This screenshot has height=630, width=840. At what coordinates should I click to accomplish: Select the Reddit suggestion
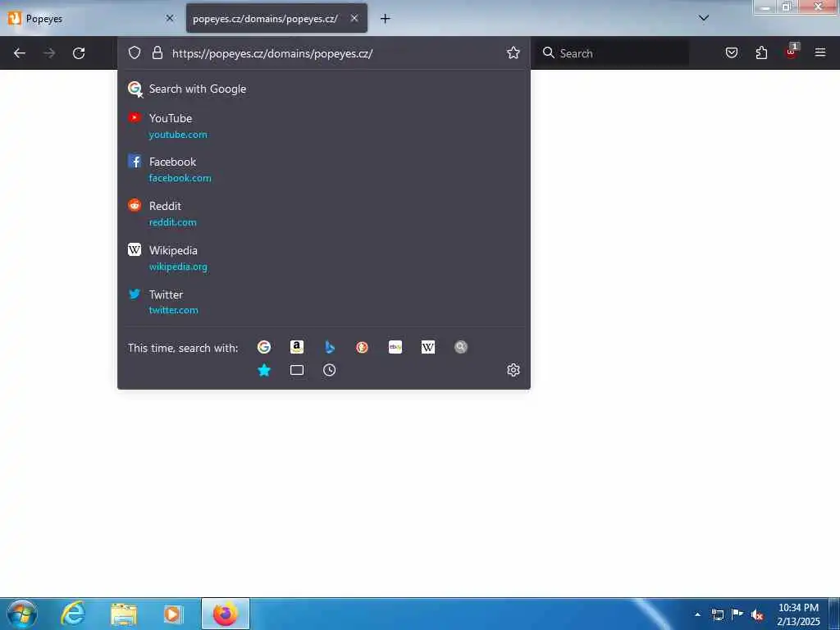[x=323, y=214]
